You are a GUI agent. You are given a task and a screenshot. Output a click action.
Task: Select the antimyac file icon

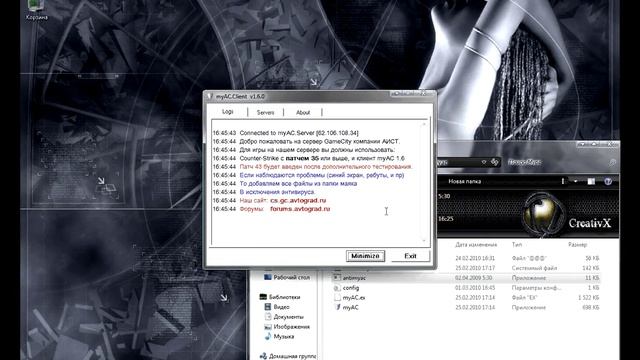click(x=337, y=278)
